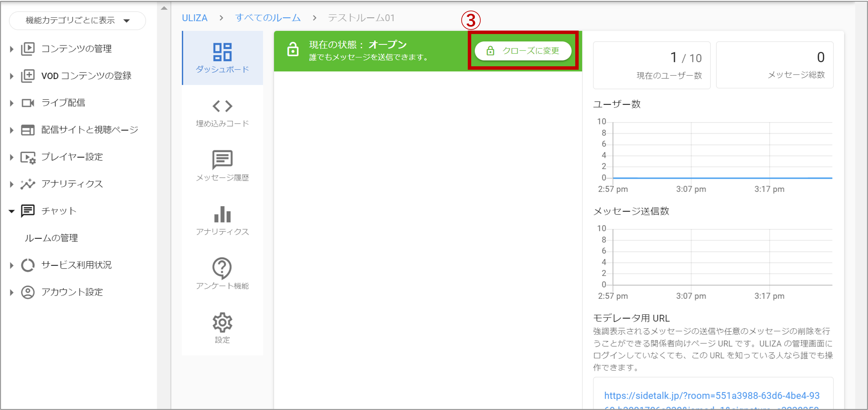Expand the アナリティクス sidebar arrow

click(12, 184)
